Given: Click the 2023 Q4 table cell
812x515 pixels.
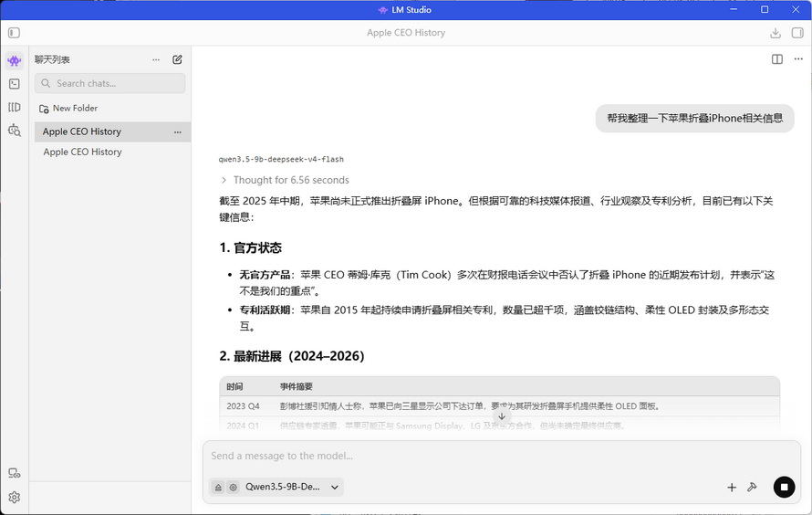Looking at the screenshot, I should (243, 406).
